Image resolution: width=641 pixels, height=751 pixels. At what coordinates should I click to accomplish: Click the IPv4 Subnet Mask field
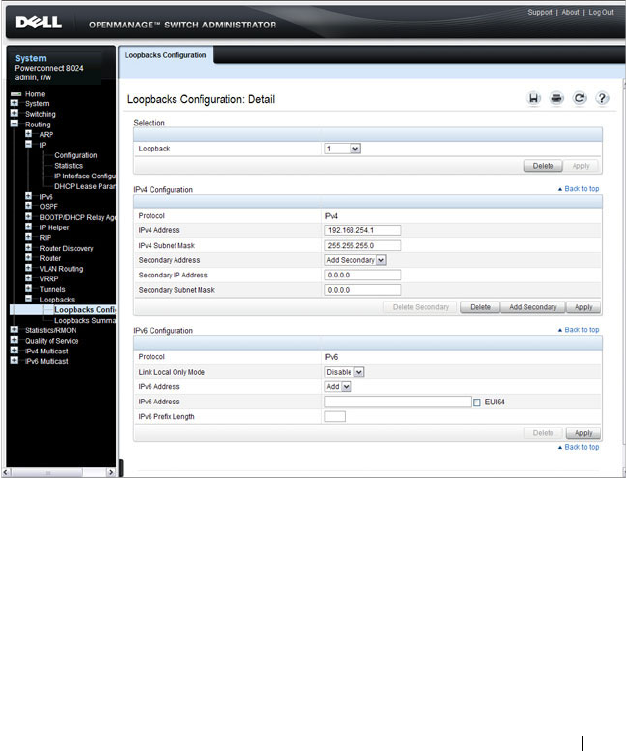[x=363, y=246]
